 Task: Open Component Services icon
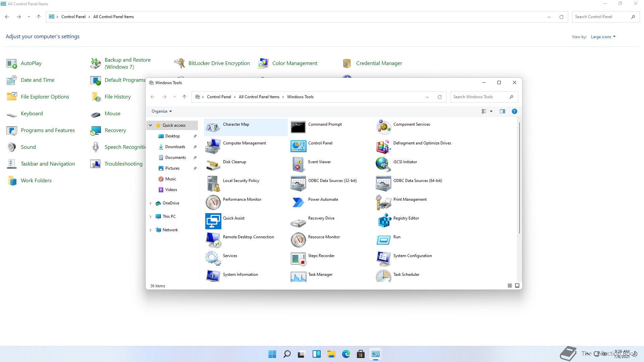383,127
